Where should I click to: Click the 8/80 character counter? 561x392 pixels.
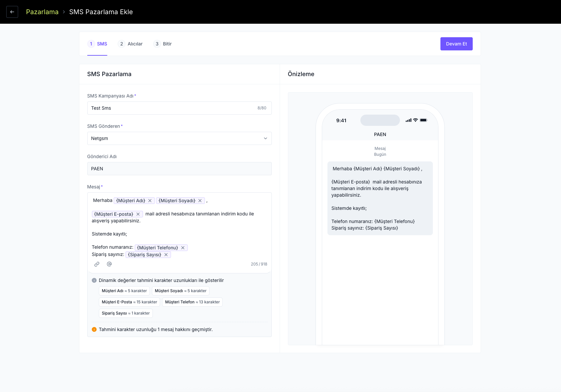pos(262,108)
